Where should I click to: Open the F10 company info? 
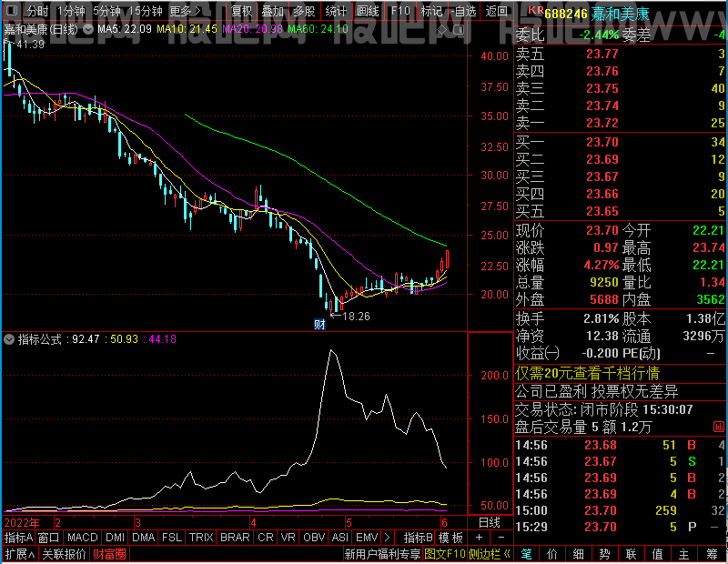tap(400, 11)
